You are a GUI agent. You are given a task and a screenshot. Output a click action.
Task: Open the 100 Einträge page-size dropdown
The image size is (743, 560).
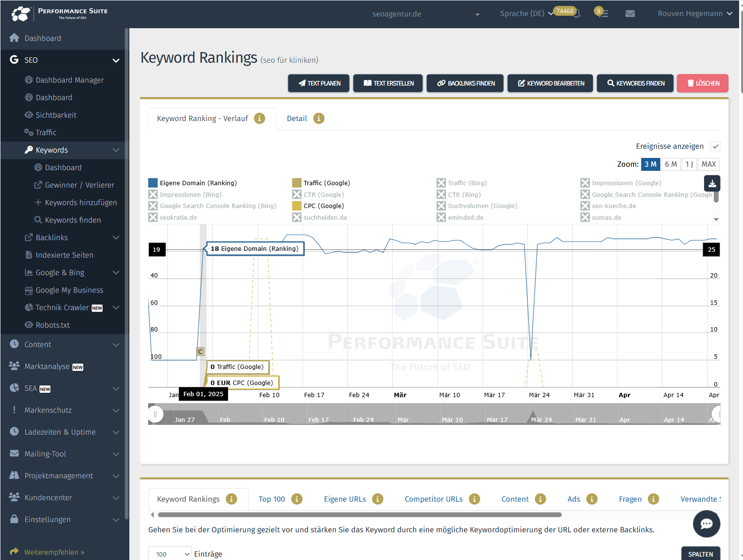pos(170,554)
